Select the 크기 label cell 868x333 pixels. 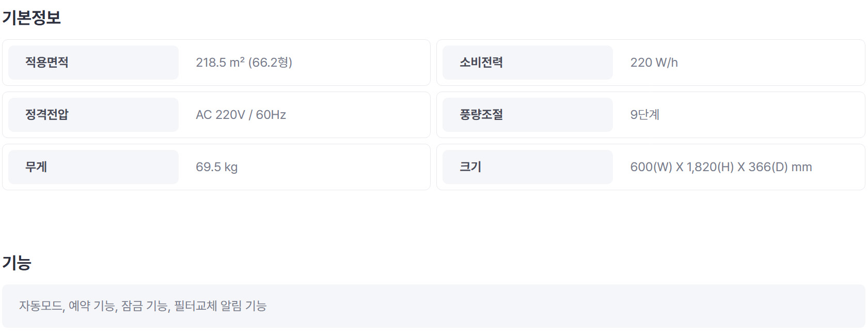[x=528, y=167]
